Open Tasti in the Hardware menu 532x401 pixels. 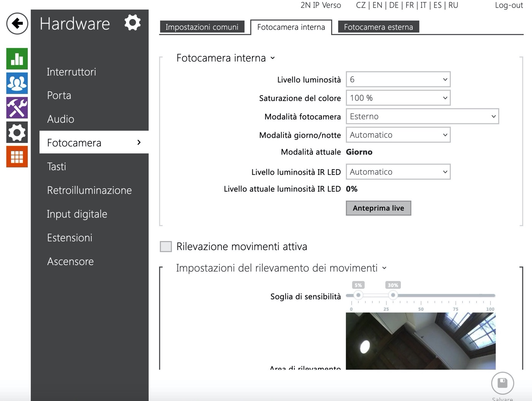[56, 166]
